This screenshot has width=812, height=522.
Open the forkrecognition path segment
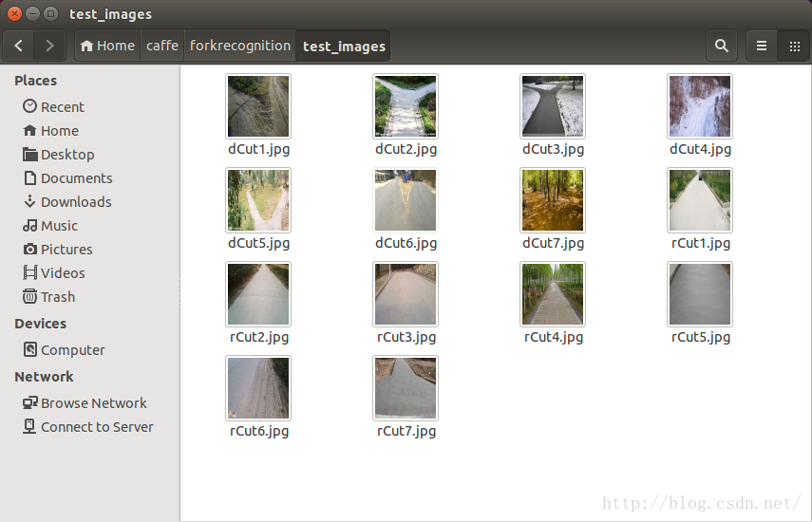tap(239, 47)
